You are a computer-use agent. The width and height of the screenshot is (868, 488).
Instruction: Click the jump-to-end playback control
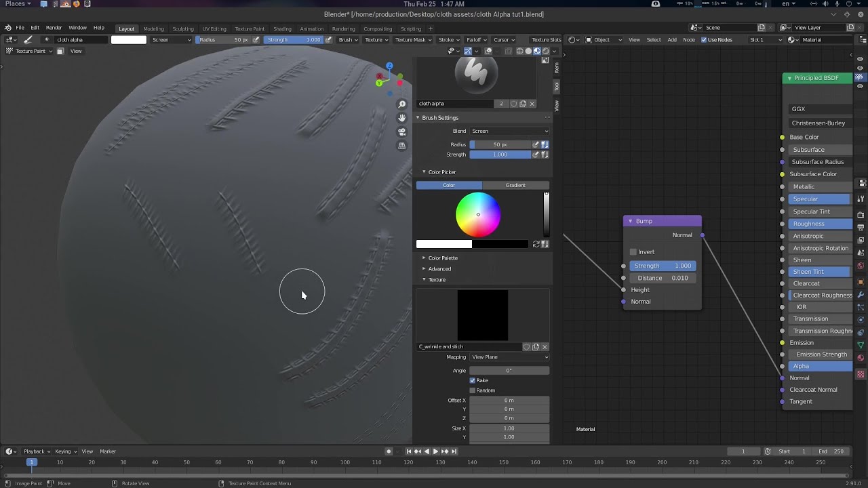(453, 451)
